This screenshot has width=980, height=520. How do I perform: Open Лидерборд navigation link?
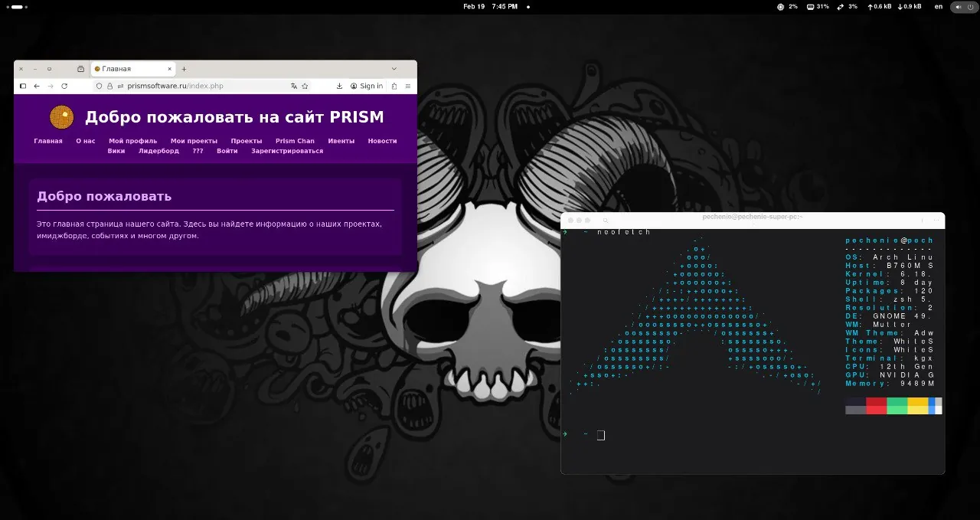[158, 151]
